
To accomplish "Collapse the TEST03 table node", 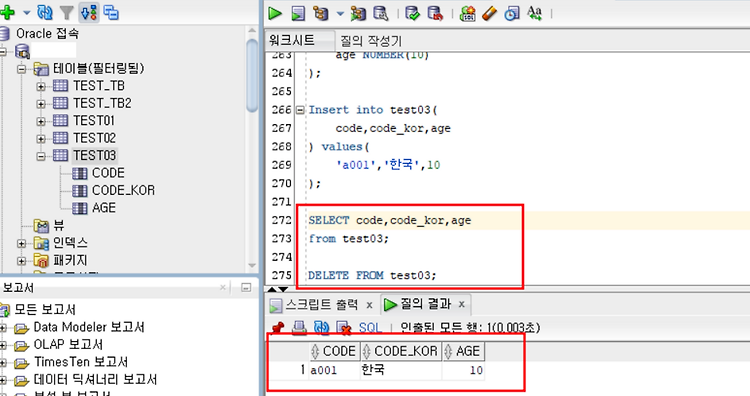I will (41, 156).
